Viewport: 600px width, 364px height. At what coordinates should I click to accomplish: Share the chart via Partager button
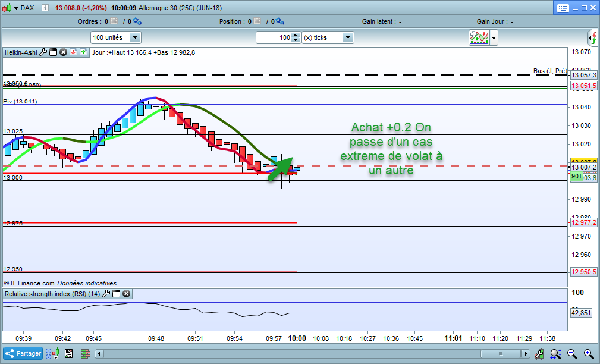pyautogui.click(x=23, y=354)
